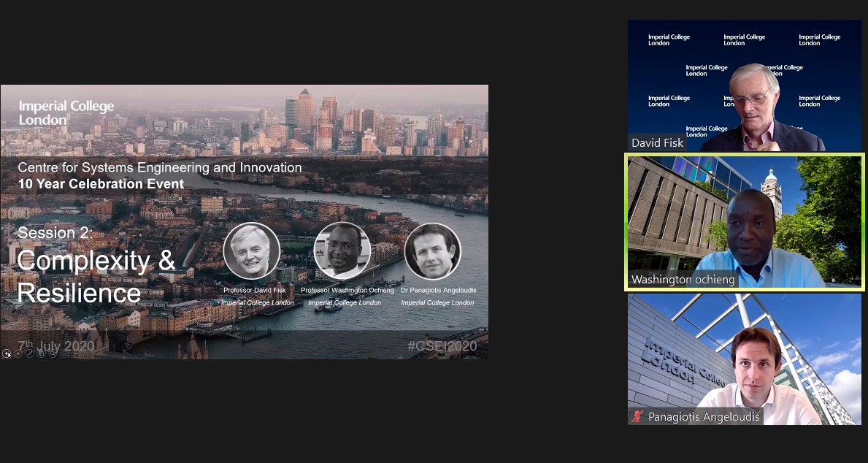Click the 'Session 2:' label on the slide
The image size is (868, 463).
pyautogui.click(x=55, y=233)
